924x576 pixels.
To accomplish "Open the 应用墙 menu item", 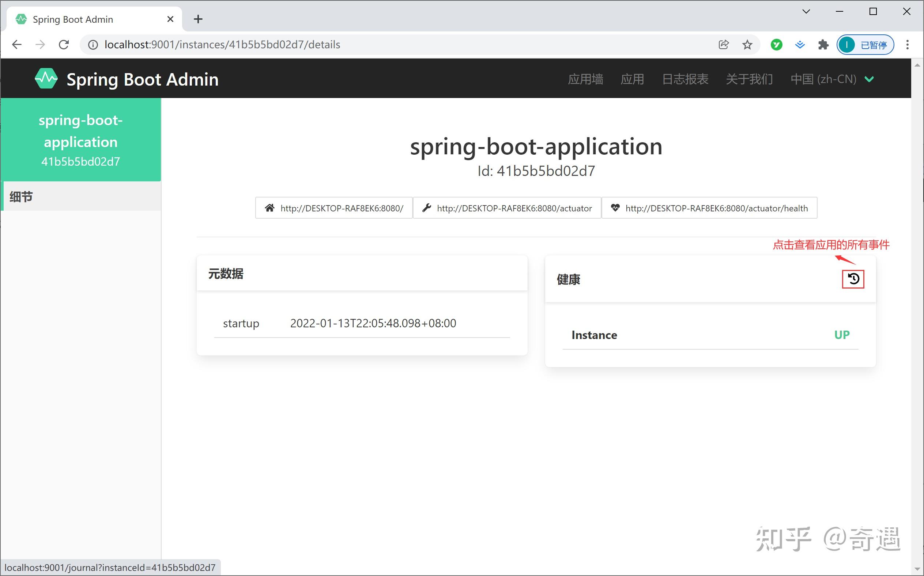I will tap(585, 79).
